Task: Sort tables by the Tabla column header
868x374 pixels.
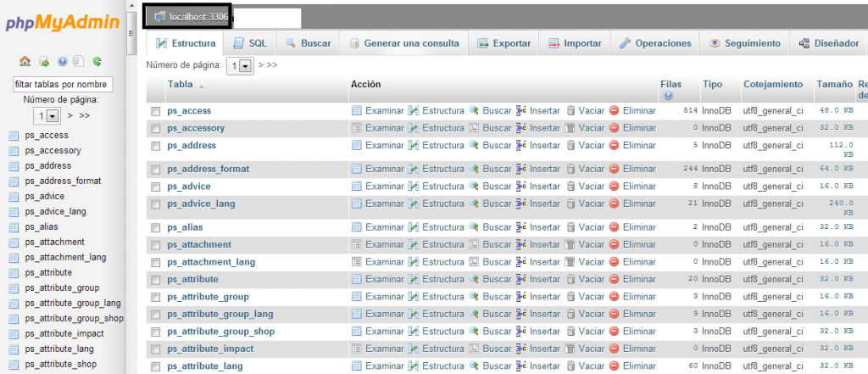Action: (180, 84)
